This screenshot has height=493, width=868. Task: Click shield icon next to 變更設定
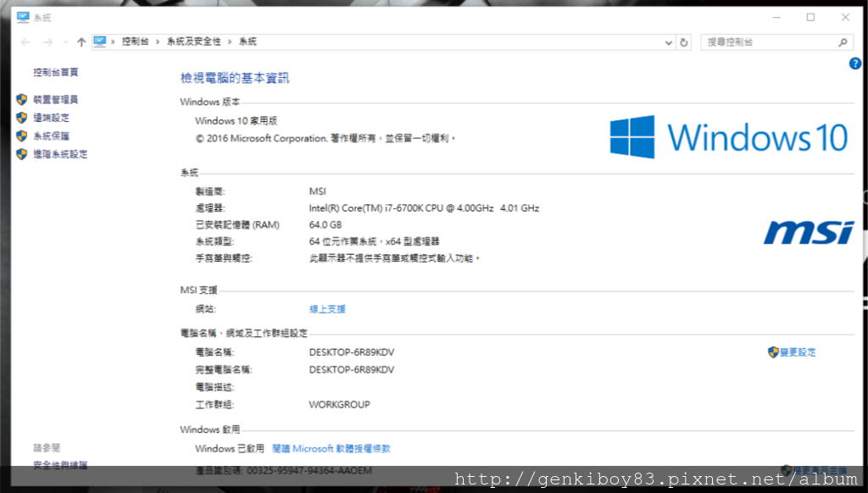[x=773, y=352]
